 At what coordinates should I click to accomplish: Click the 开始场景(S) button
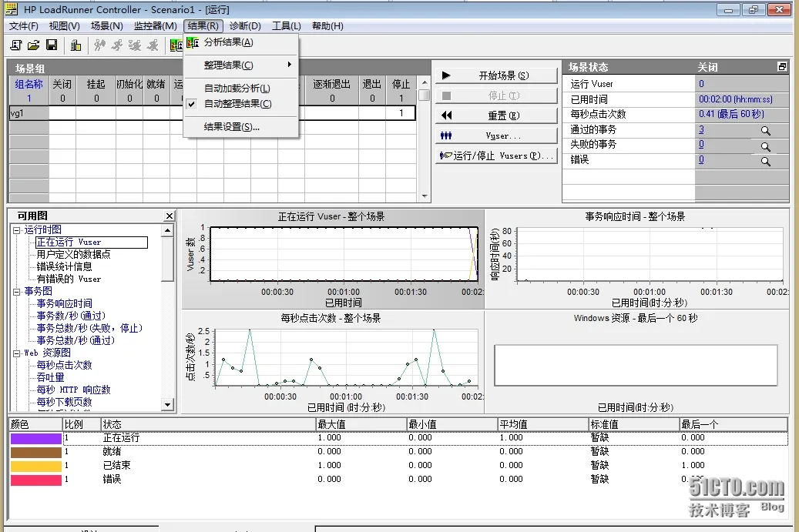496,75
